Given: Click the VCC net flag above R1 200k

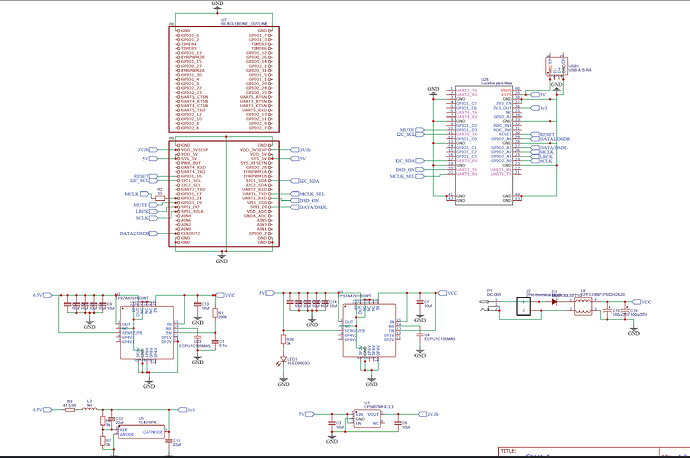Looking at the screenshot, I should coord(220,295).
